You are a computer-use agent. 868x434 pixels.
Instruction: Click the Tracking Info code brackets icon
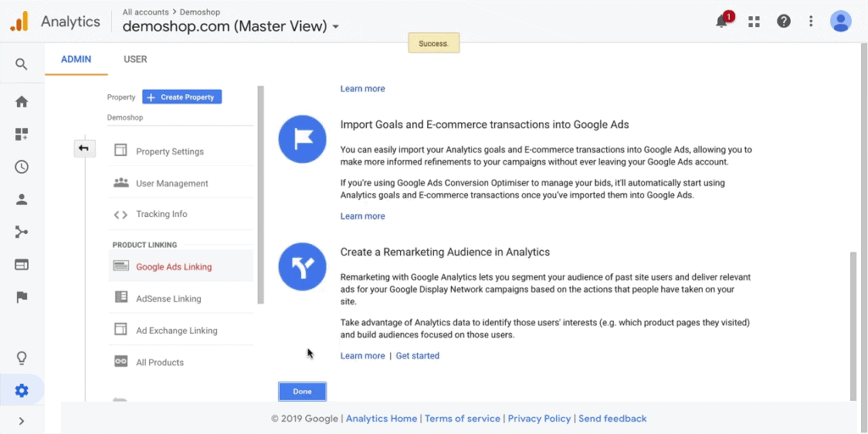point(120,214)
